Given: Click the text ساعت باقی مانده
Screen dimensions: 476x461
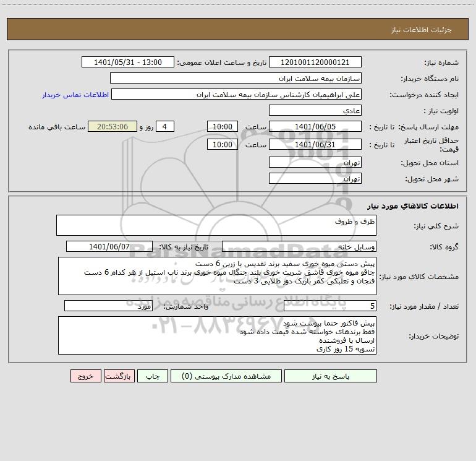Looking at the screenshot, I should pos(57,127).
